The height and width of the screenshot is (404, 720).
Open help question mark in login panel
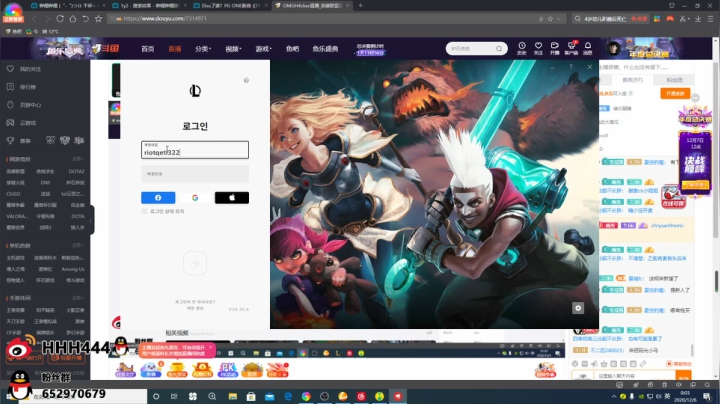(246, 80)
